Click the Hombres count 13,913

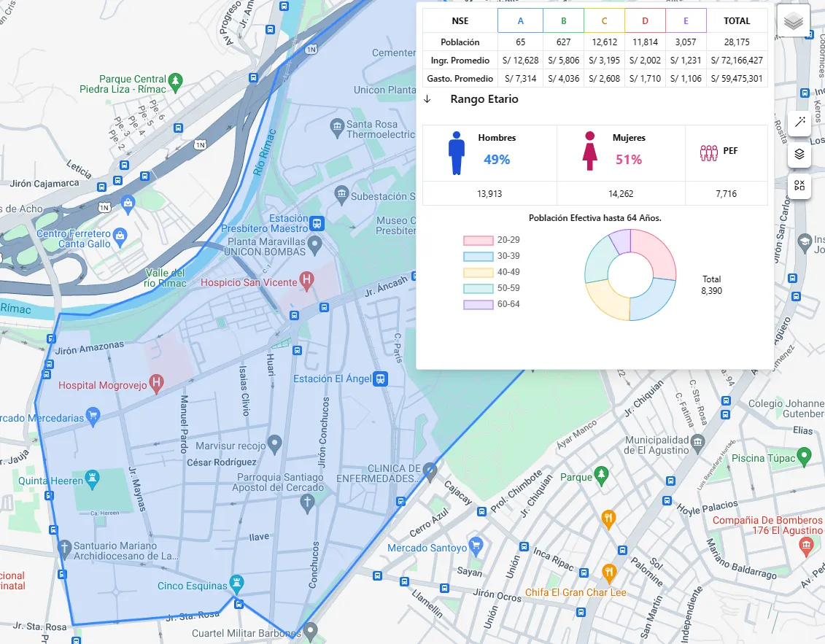click(489, 193)
